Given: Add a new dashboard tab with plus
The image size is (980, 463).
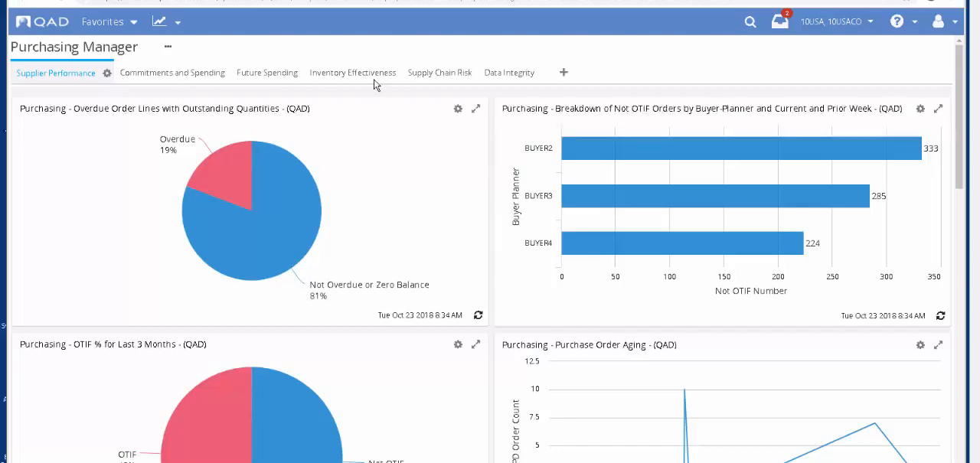Looking at the screenshot, I should point(563,72).
